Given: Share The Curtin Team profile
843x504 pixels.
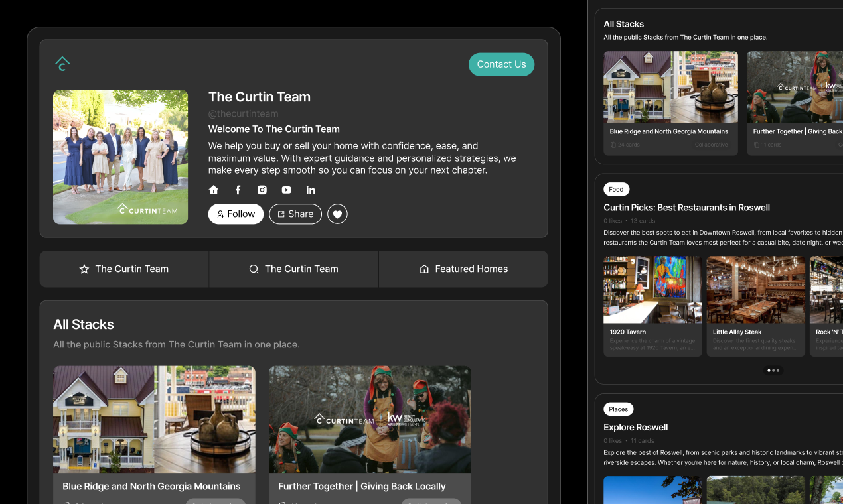Looking at the screenshot, I should pos(295,214).
